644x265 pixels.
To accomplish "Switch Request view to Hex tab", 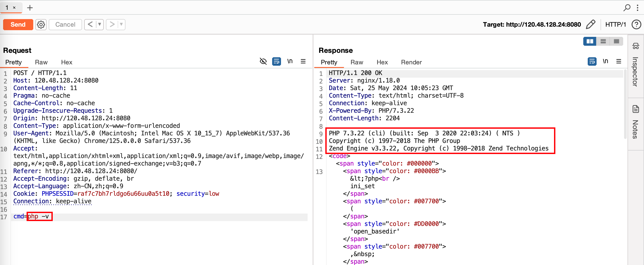I will (66, 62).
